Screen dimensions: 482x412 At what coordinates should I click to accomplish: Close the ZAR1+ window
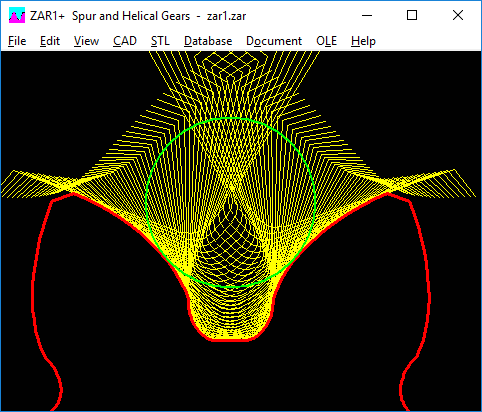pos(458,15)
